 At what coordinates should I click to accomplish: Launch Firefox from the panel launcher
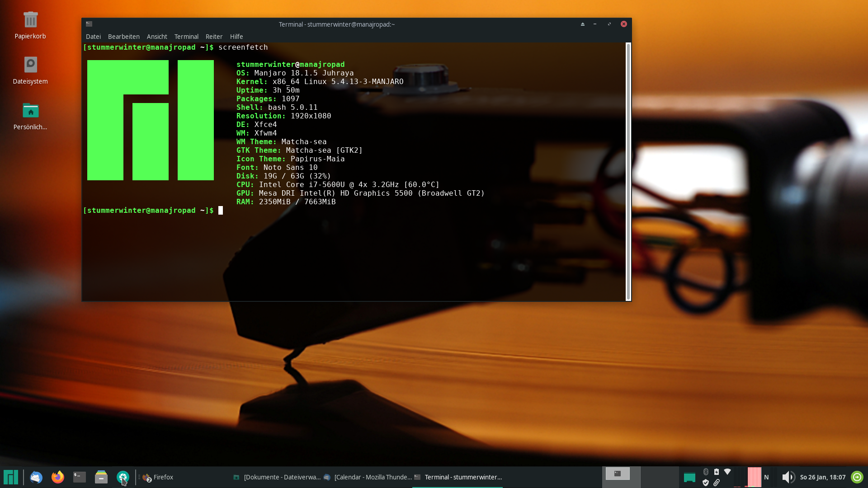click(x=58, y=477)
